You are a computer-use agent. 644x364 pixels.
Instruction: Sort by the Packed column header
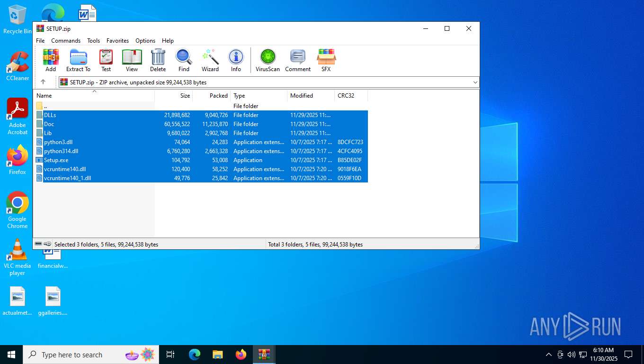pyautogui.click(x=212, y=96)
